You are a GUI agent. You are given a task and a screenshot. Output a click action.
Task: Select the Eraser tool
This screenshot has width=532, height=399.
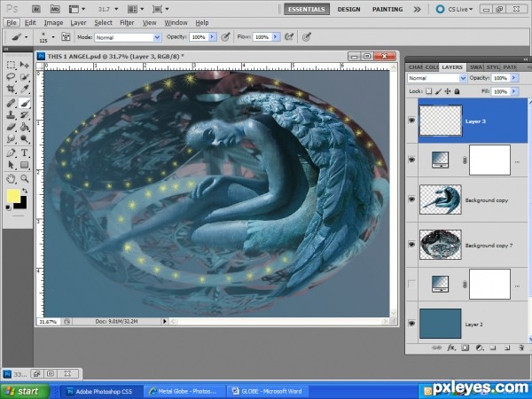11,127
